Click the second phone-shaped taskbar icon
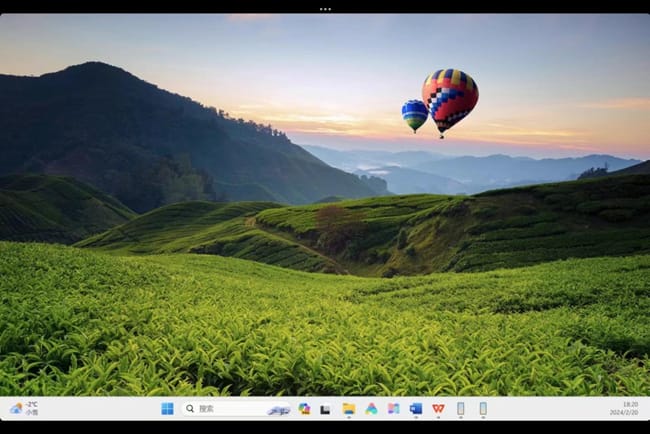This screenshot has width=650, height=434. (x=483, y=408)
